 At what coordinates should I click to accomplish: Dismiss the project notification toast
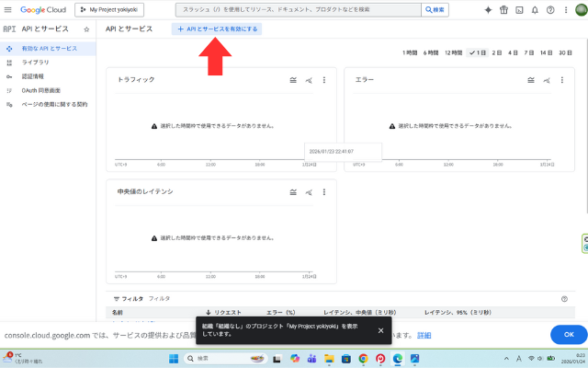380,330
